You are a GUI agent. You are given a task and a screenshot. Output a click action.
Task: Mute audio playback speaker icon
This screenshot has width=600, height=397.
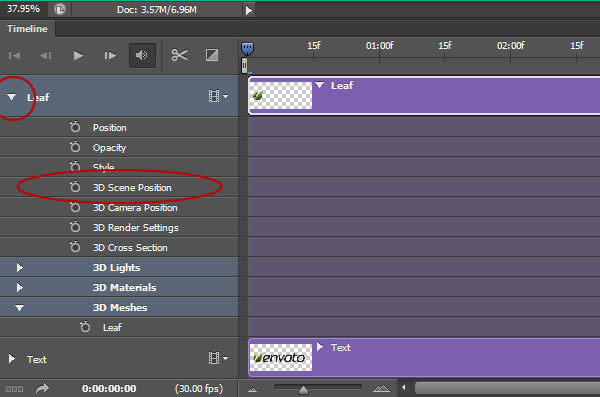pos(142,56)
